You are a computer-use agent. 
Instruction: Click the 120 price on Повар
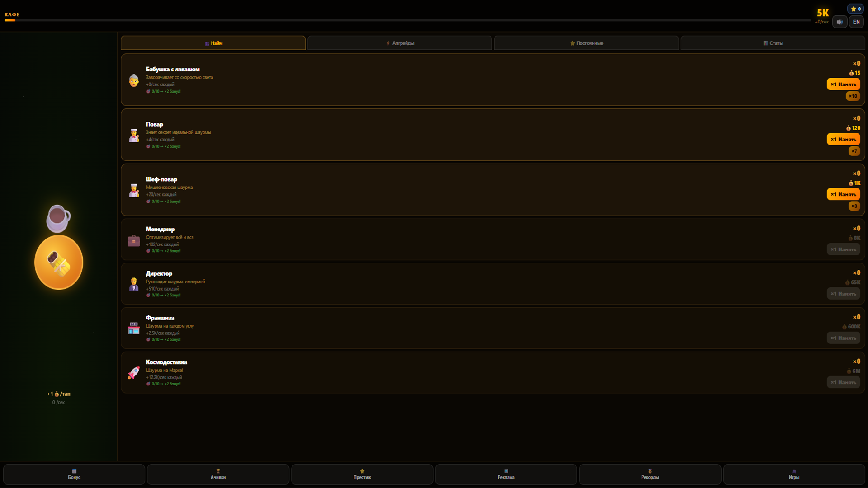tap(853, 128)
